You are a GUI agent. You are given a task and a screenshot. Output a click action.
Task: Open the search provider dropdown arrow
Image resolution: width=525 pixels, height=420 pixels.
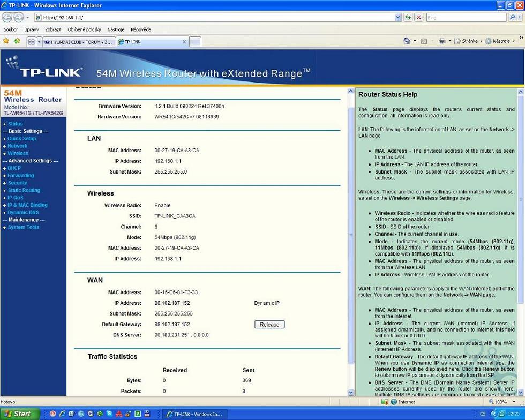[520, 18]
